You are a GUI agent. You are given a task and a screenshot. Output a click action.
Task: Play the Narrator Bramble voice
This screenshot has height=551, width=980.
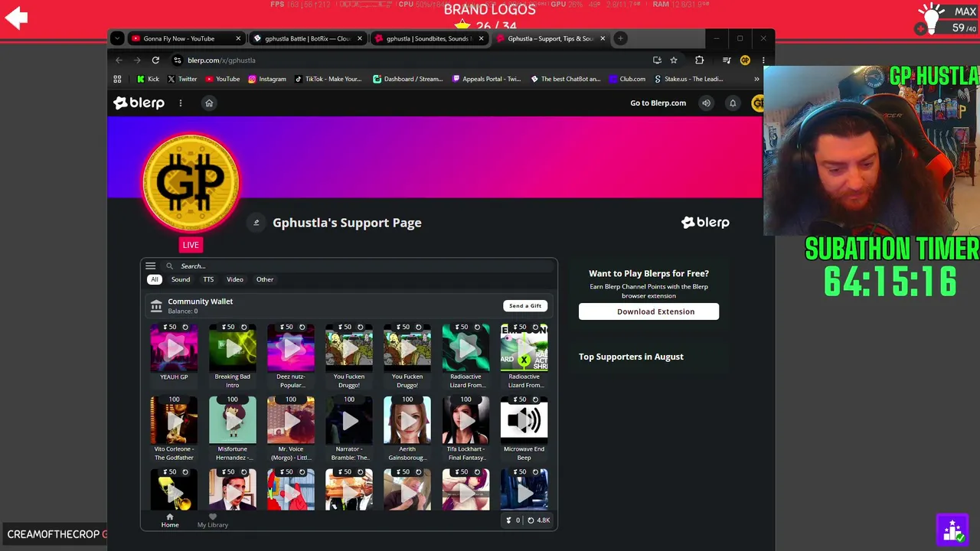tap(349, 421)
